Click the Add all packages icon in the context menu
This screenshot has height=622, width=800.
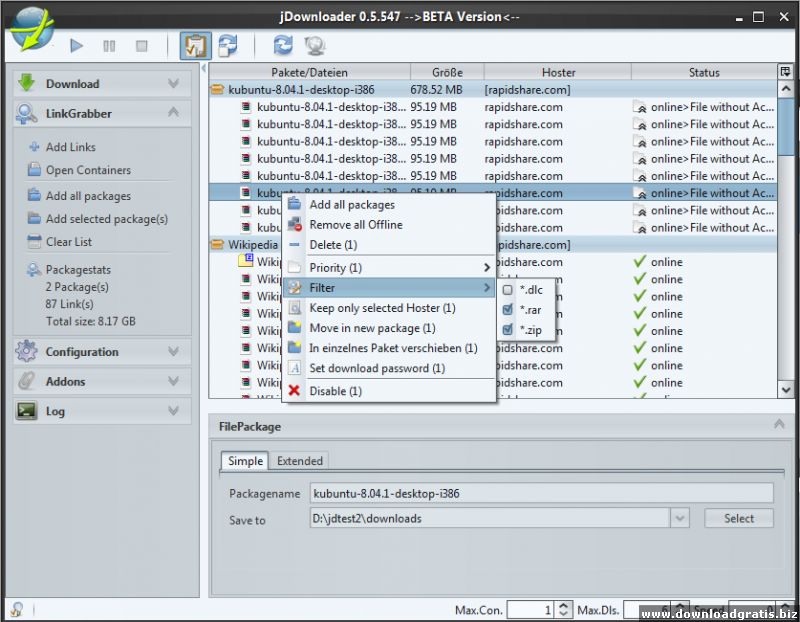tap(294, 204)
